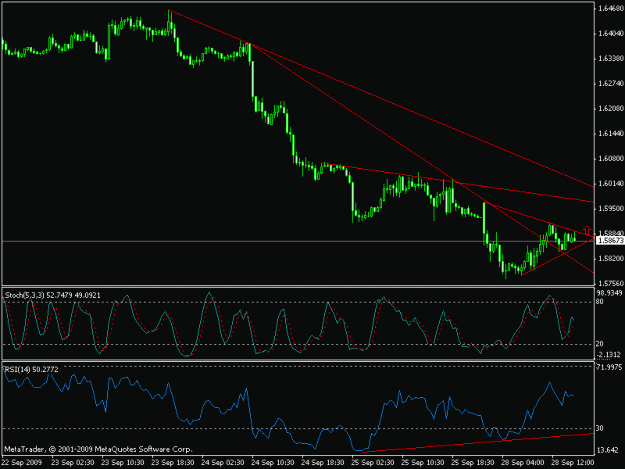The height and width of the screenshot is (469, 625).
Task: Click the 25 Sep 10:30 time label
Action: tap(423, 463)
